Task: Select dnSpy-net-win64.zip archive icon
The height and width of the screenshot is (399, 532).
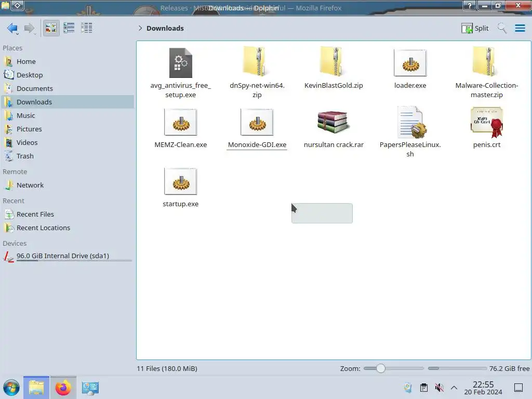Action: pos(257,61)
